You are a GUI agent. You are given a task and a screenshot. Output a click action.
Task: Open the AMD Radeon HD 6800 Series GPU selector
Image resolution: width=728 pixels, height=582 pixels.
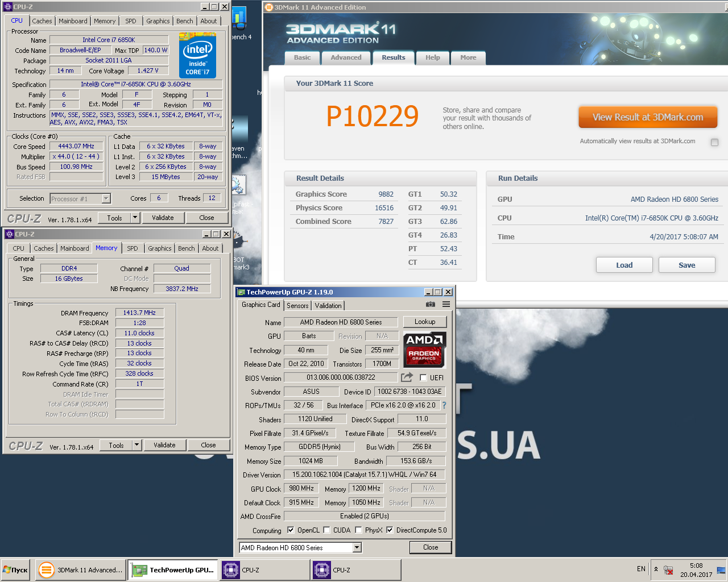[300, 547]
